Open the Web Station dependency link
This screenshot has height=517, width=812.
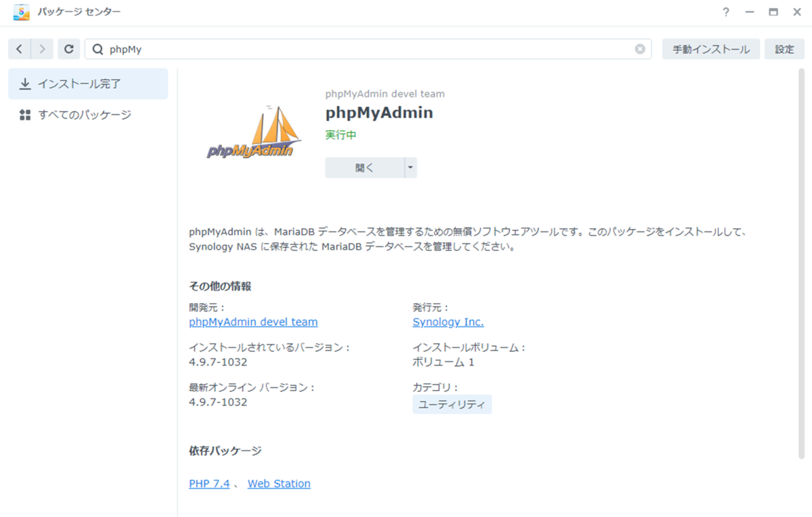pyautogui.click(x=279, y=484)
